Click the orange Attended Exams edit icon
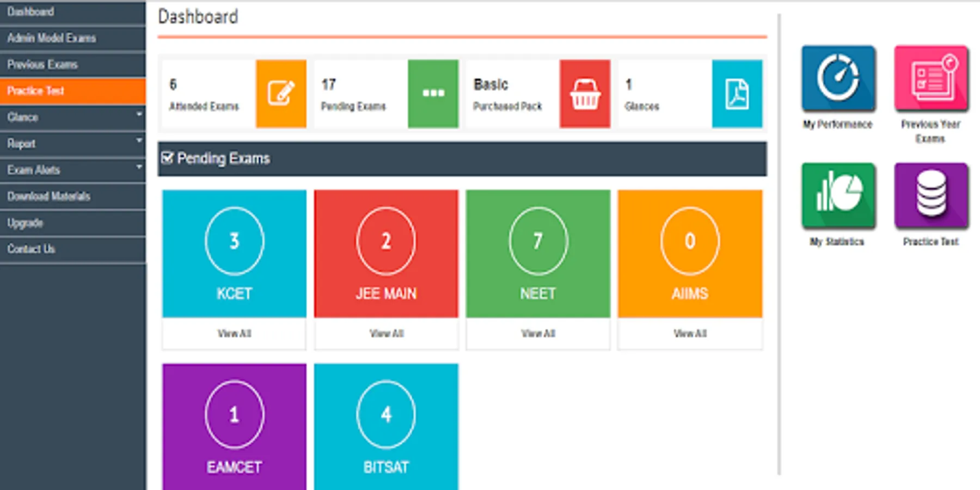980x490 pixels. pos(281,94)
